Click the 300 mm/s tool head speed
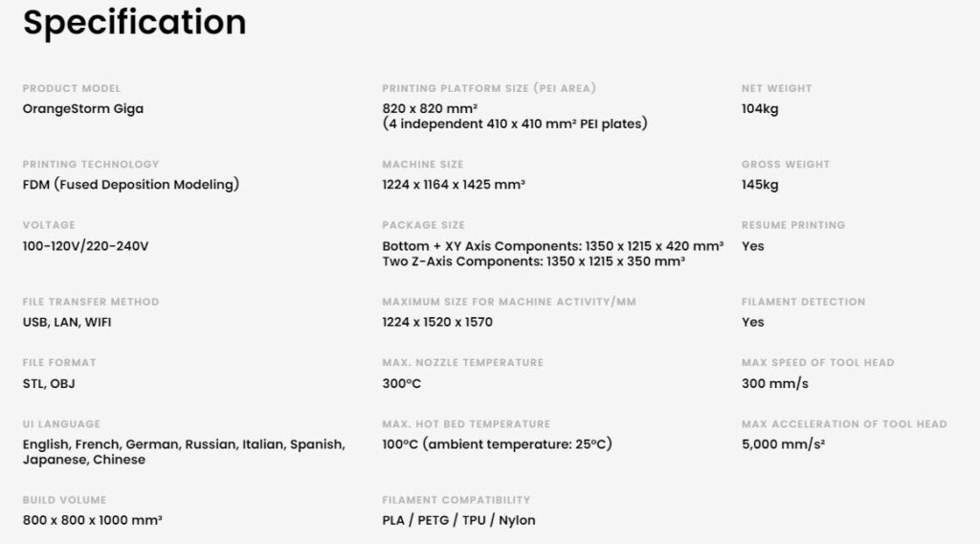The width and height of the screenshot is (980, 544). tap(775, 383)
